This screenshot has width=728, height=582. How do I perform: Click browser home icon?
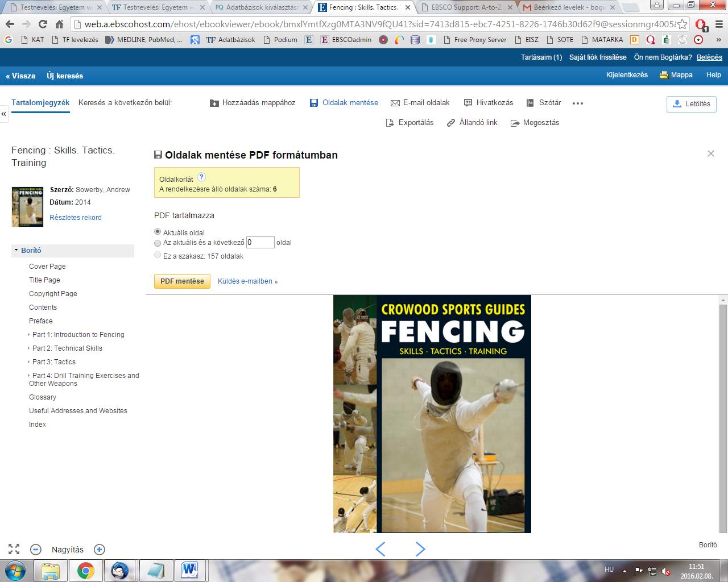59,24
